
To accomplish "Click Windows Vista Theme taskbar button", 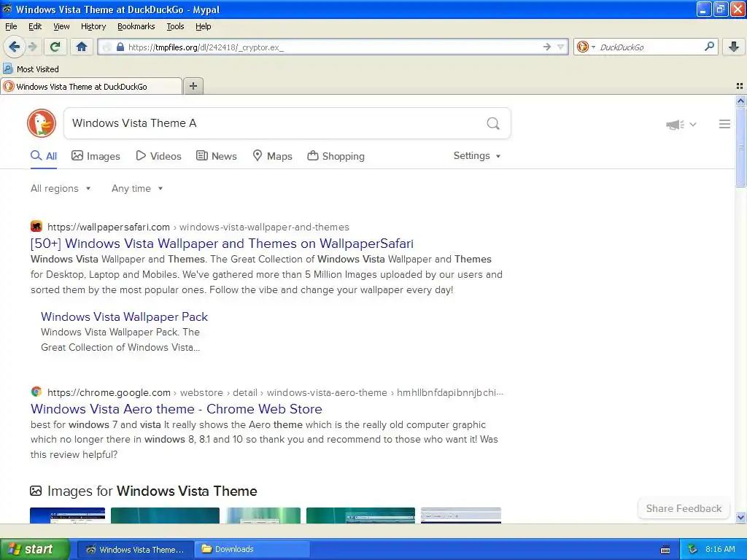I will [x=135, y=549].
